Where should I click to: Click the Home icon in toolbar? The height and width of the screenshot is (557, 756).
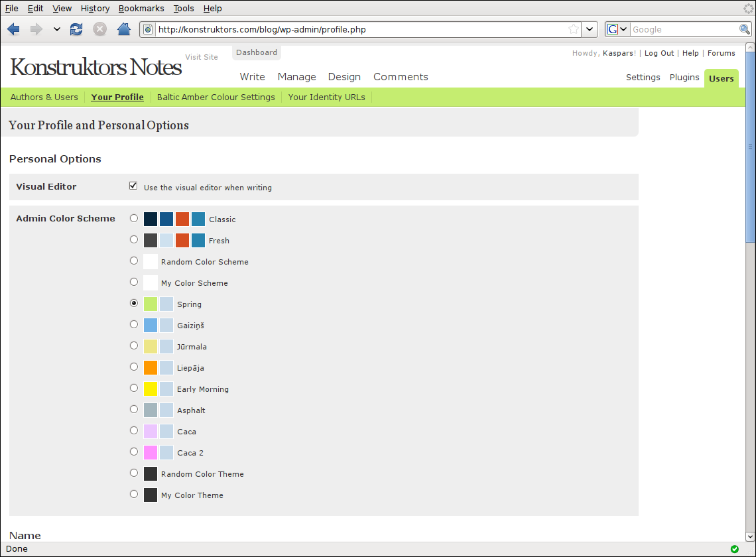(124, 29)
